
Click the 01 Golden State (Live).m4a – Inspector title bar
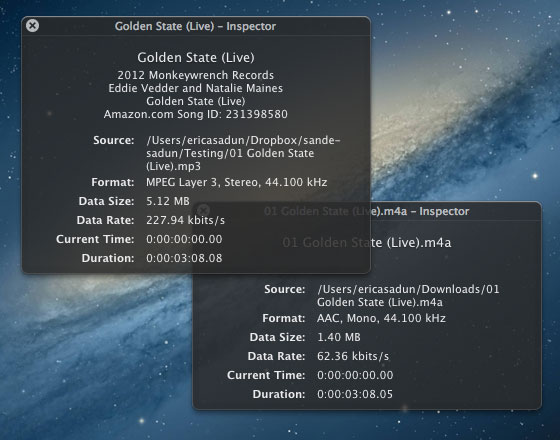point(366,211)
